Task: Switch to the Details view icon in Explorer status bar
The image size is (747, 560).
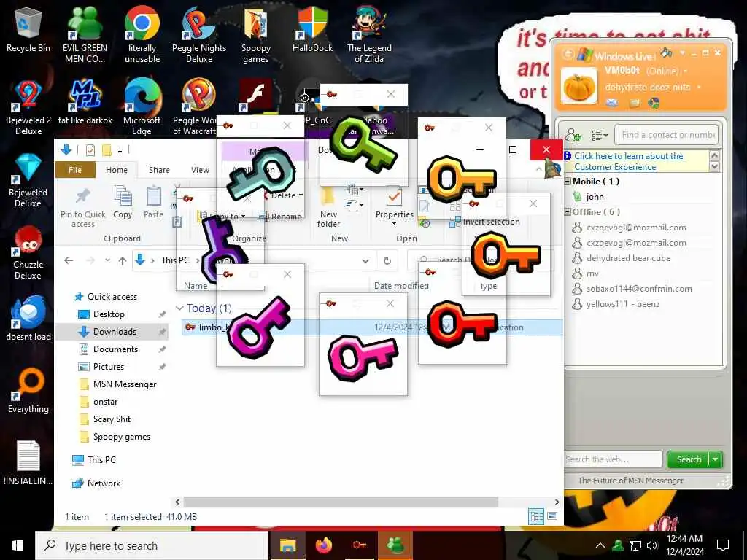Action: pyautogui.click(x=536, y=516)
